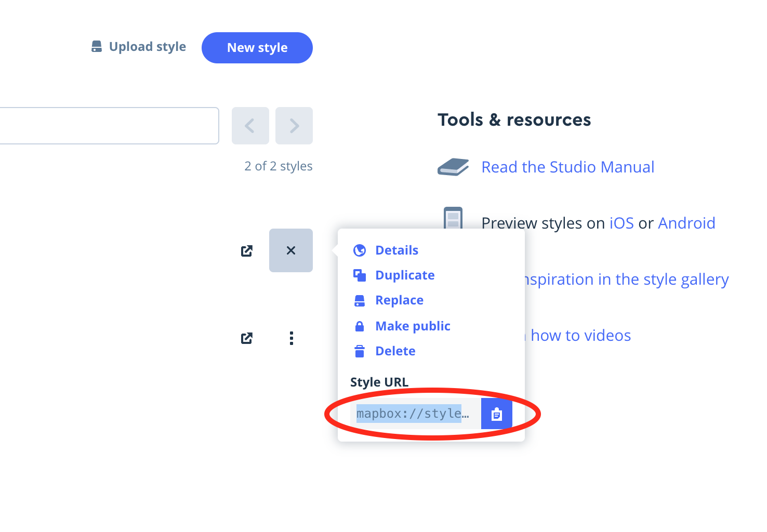Select Details from the style menu
Image resolution: width=767 pixels, height=532 pixels.
point(396,250)
